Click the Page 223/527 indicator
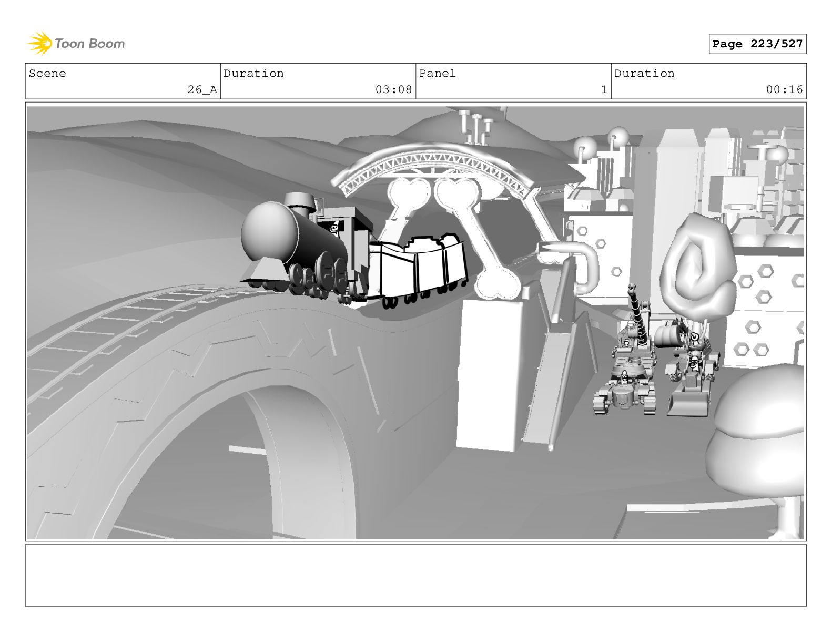 coord(757,44)
